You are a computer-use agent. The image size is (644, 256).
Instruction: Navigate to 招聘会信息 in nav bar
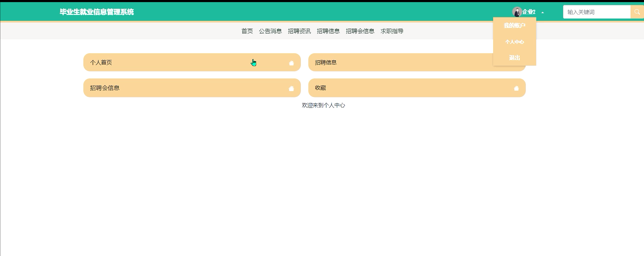360,31
